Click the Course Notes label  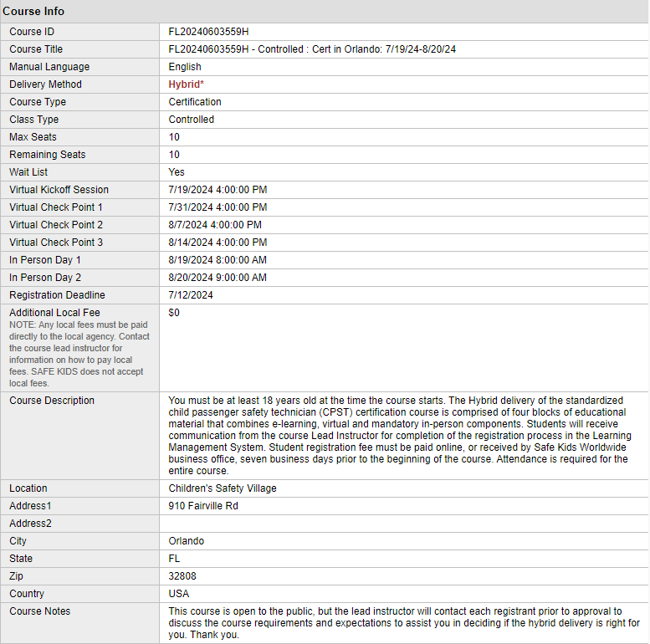tap(40, 611)
